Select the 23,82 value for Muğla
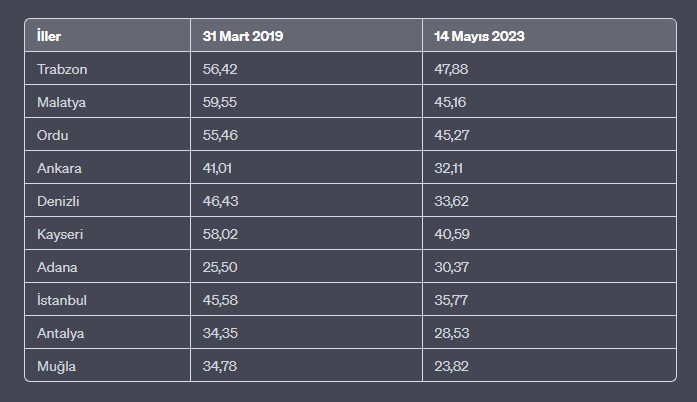 click(453, 366)
